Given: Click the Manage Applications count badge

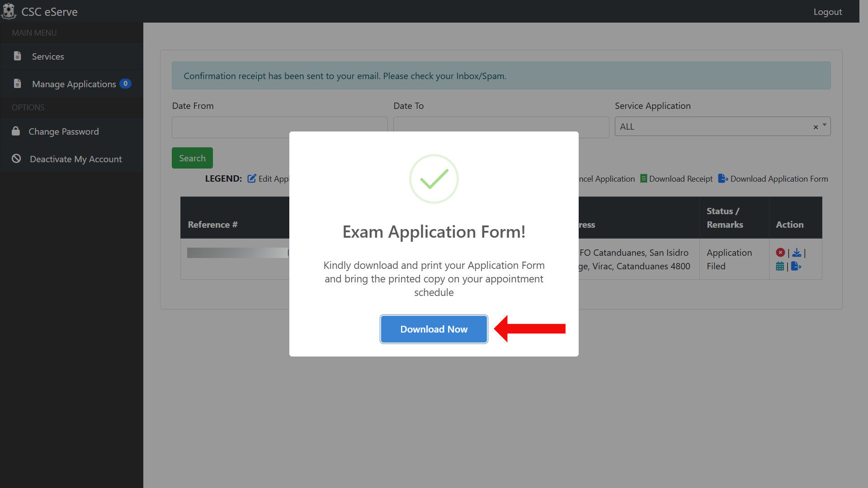Looking at the screenshot, I should [125, 84].
